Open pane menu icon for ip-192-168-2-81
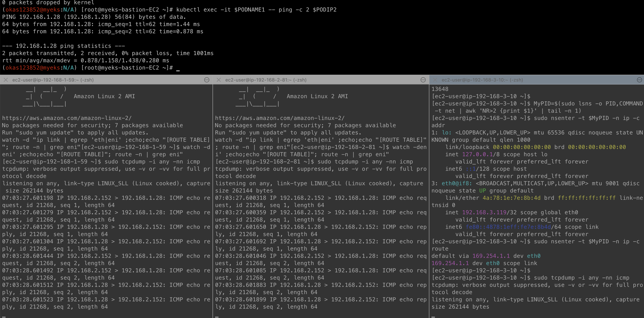This screenshot has height=318, width=644. [423, 80]
